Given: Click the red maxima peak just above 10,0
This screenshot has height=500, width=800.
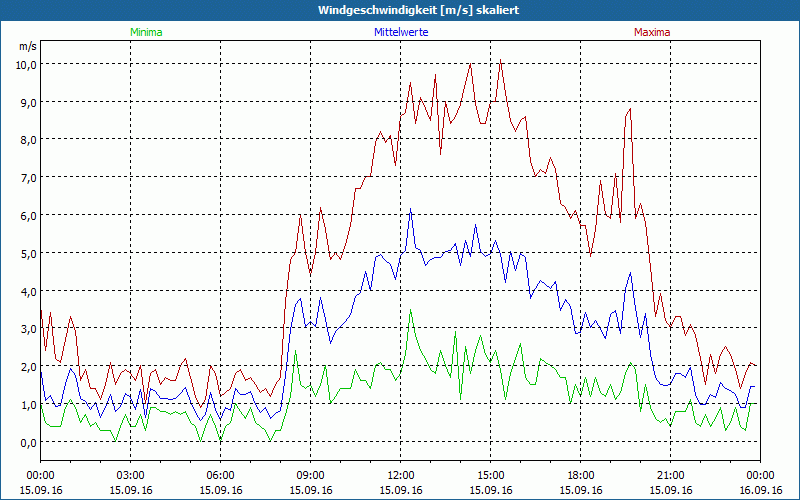Looking at the screenshot, I should pos(501,60).
